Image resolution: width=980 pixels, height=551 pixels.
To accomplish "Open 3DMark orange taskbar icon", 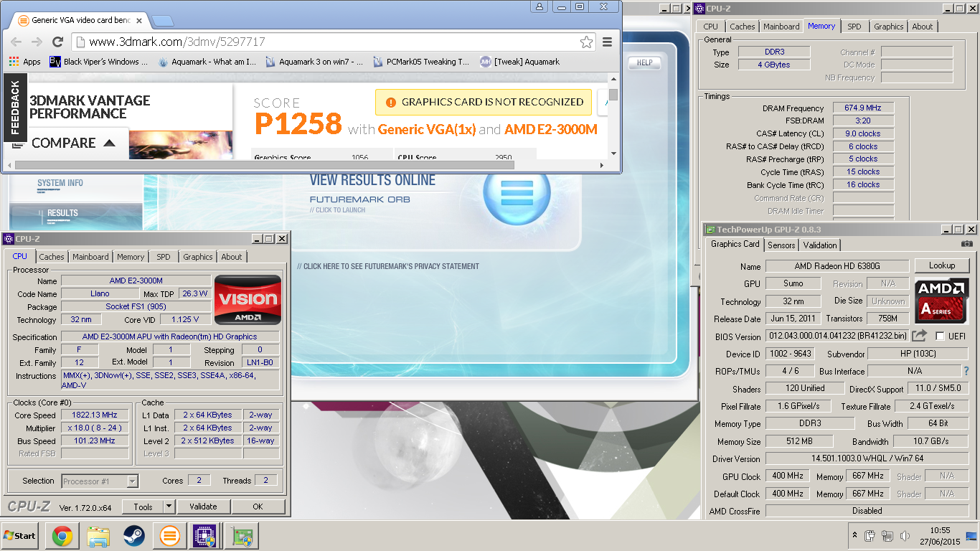I will coord(169,536).
